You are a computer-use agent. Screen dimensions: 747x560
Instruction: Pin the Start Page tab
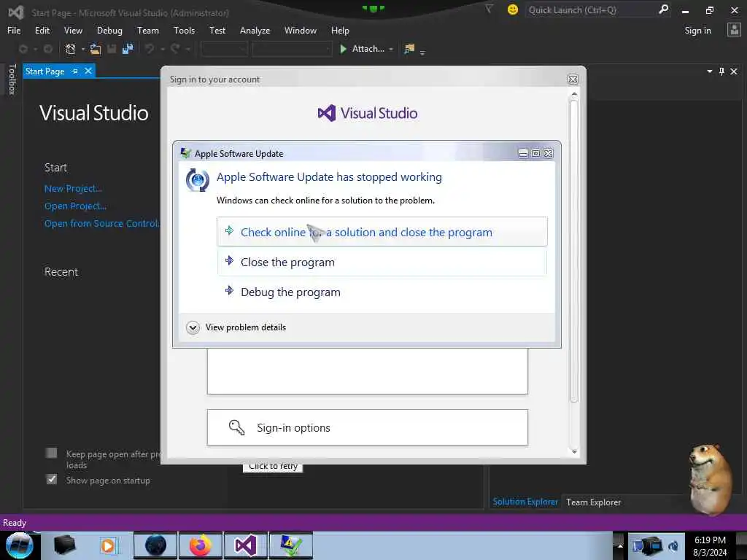coord(75,71)
